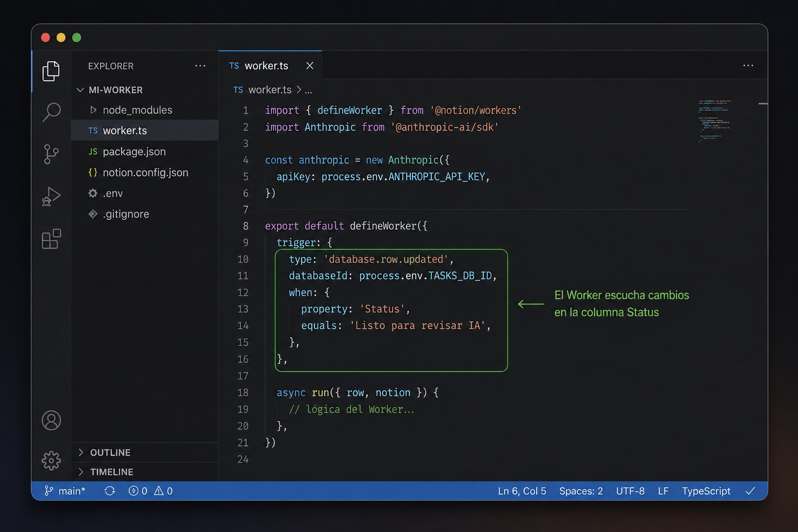
Task: Click the 'Status' string in line 13
Action: (382, 309)
